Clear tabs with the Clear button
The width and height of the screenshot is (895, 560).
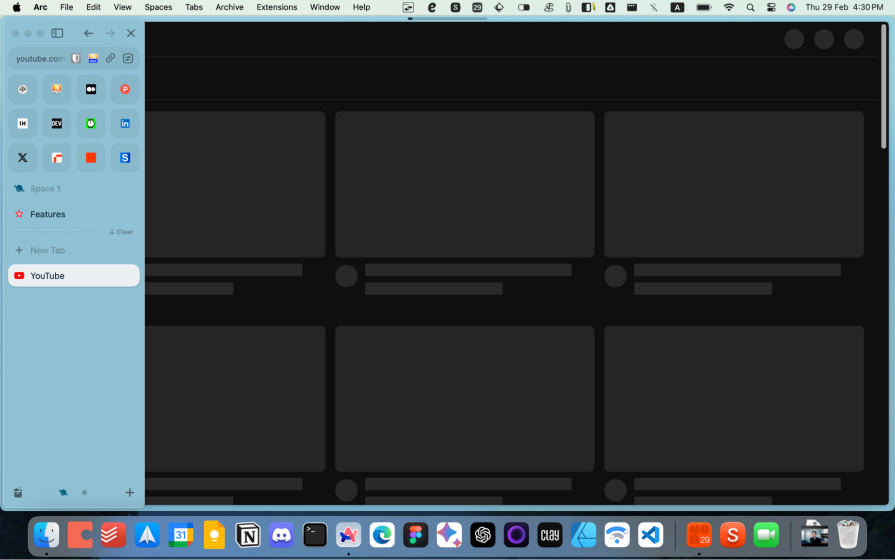122,232
